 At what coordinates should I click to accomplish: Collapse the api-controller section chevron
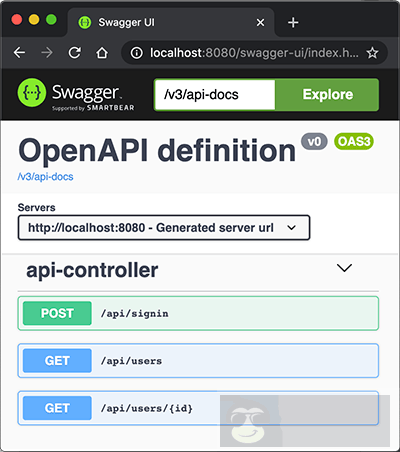tap(344, 268)
